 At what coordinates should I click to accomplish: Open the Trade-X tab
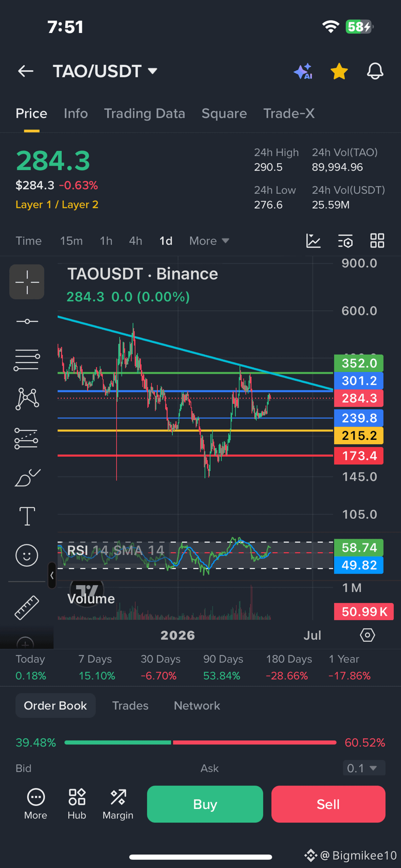[289, 113]
